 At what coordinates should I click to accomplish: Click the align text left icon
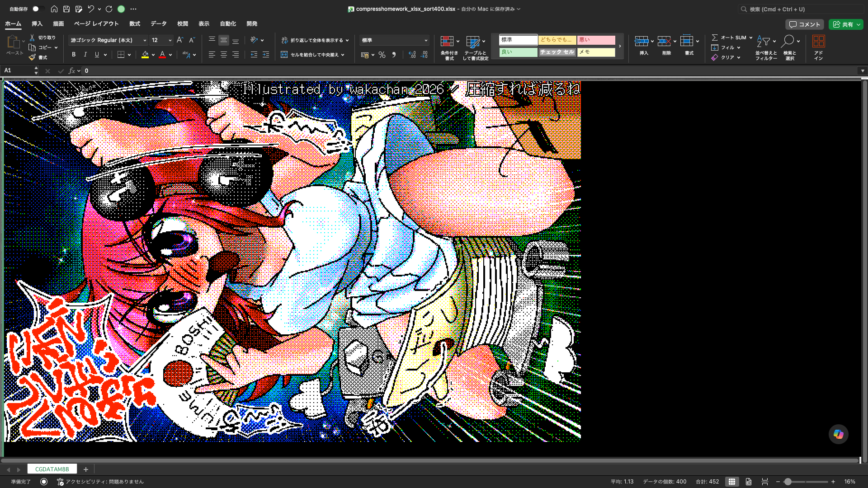pos(212,55)
